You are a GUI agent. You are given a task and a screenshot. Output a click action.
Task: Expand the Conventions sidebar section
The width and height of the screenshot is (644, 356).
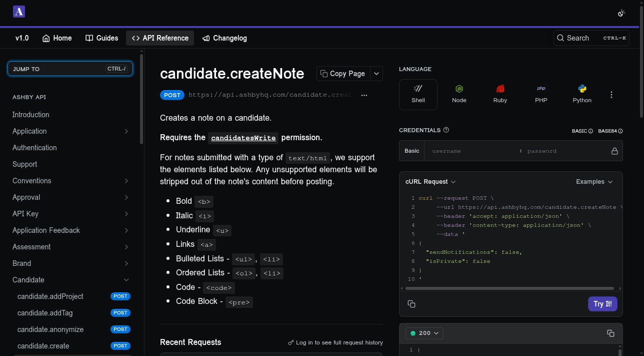[70, 181]
